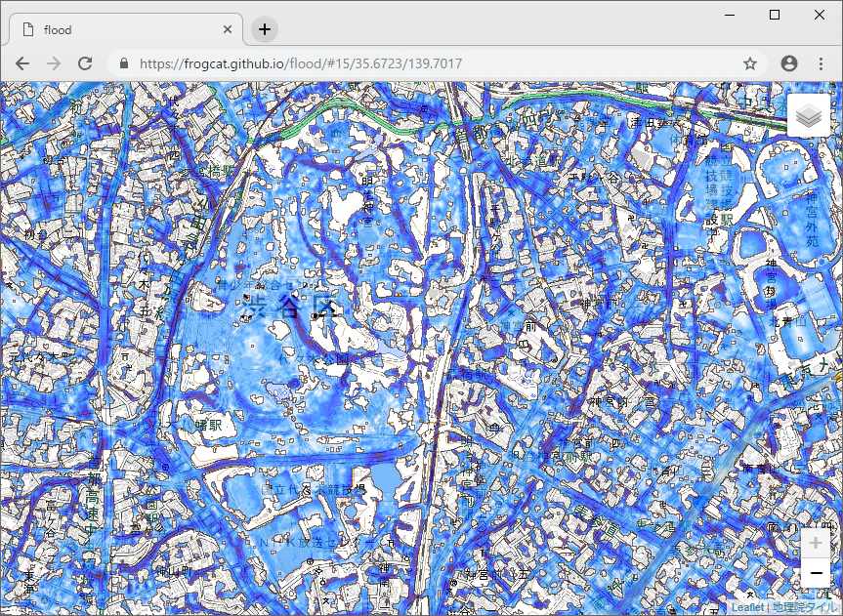The image size is (843, 616).
Task: Click the 神宮外苑 label on the map
Action: (812, 220)
